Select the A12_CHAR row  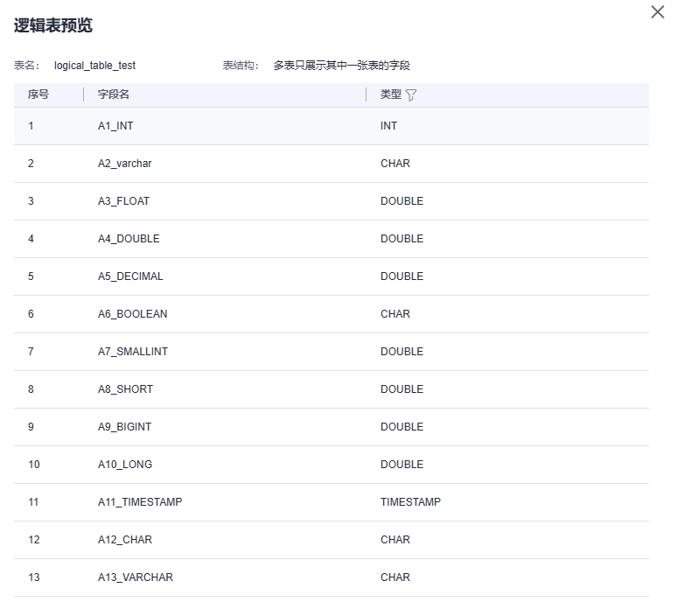332,540
